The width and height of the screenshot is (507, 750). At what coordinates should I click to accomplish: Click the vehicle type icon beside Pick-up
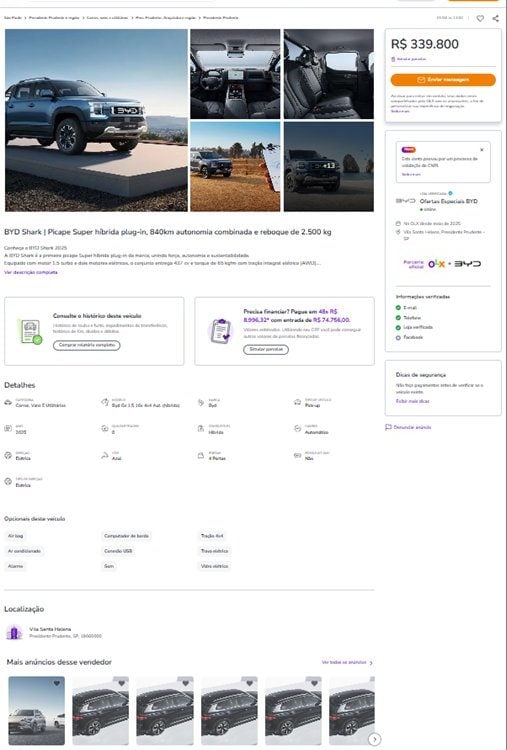(297, 403)
